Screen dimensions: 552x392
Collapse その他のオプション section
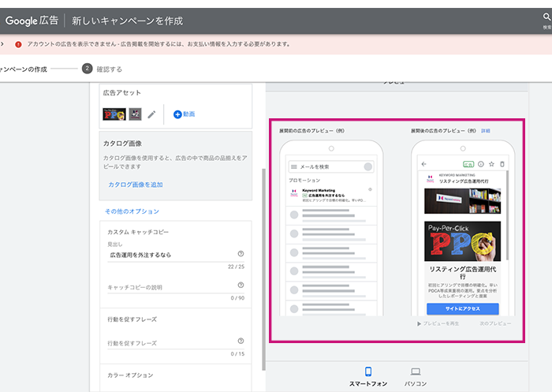[132, 211]
